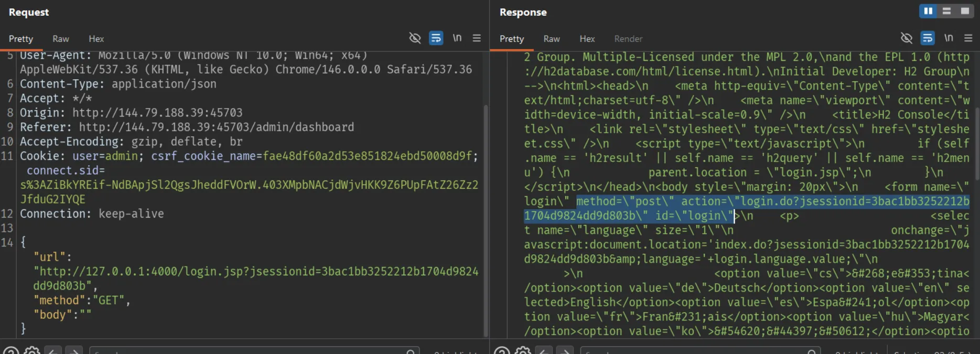
Task: Click the Request panel heading
Action: pos(29,12)
